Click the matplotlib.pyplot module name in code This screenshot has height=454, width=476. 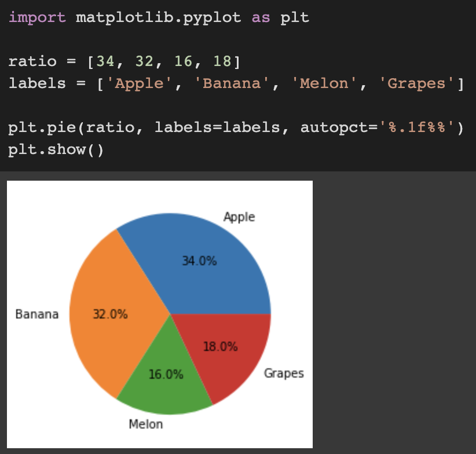tap(159, 17)
